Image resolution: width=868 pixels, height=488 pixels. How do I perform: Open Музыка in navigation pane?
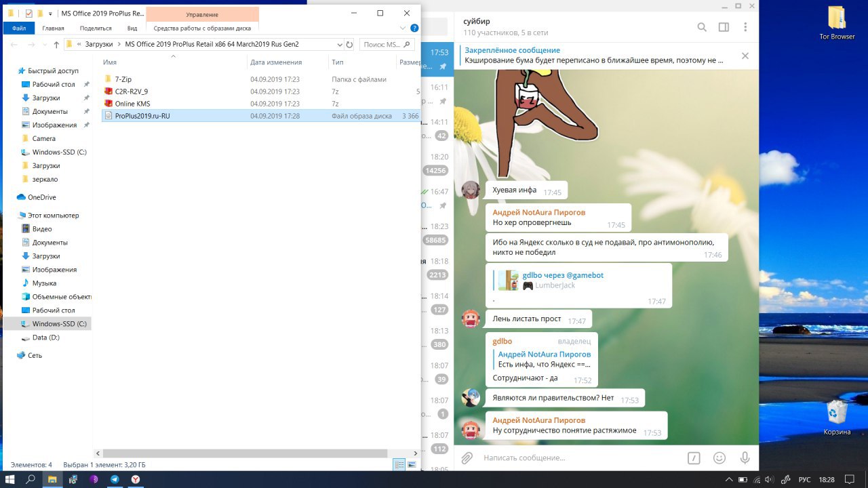44,283
